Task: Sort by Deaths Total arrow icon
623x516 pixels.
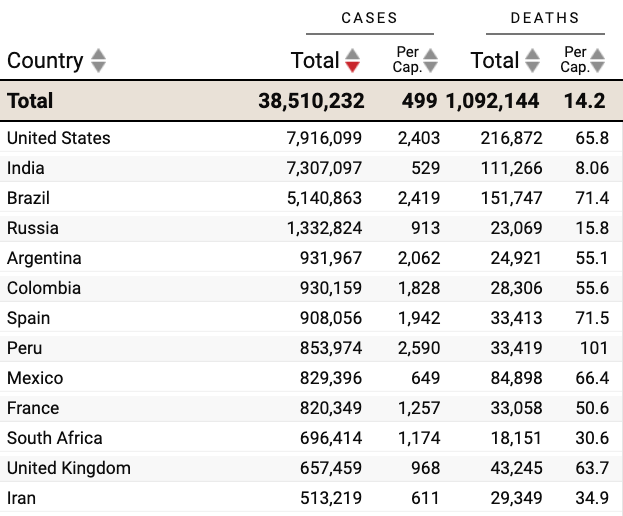Action: [533, 61]
